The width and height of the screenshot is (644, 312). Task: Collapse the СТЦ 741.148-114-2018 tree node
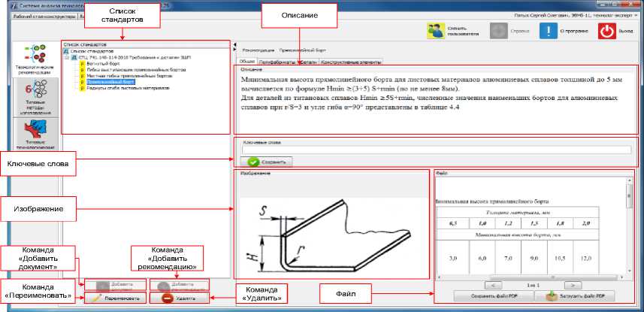pyautogui.click(x=67, y=56)
